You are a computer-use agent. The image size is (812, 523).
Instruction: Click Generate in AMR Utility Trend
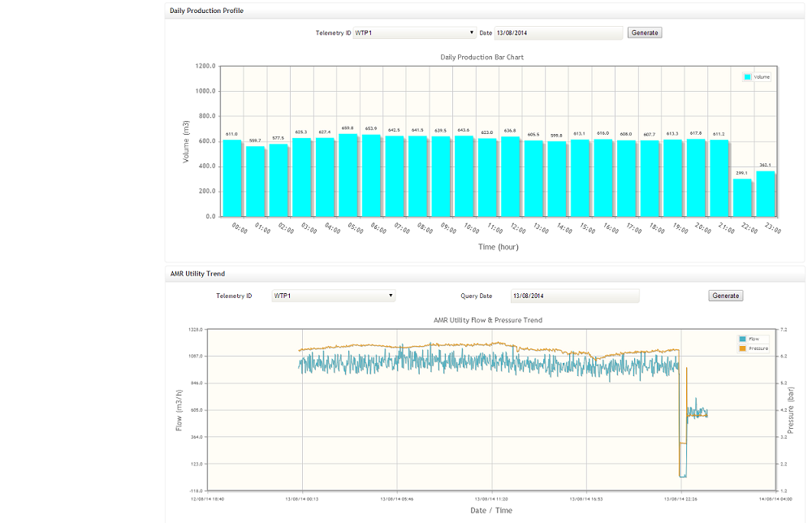[x=725, y=296]
